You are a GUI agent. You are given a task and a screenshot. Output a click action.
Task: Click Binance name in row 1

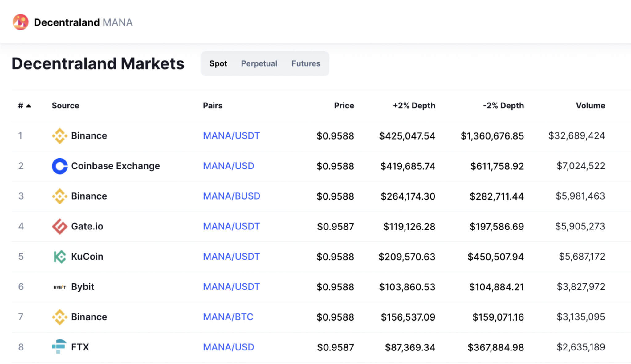(x=89, y=136)
